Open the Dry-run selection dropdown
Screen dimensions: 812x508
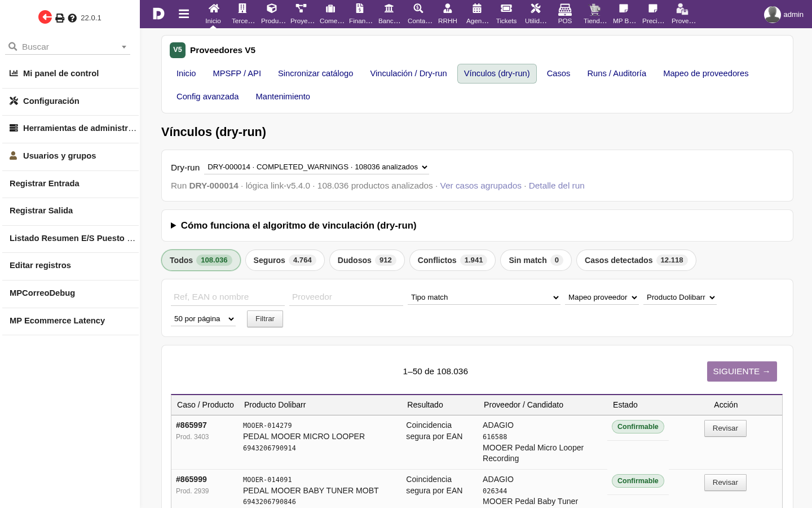[317, 167]
